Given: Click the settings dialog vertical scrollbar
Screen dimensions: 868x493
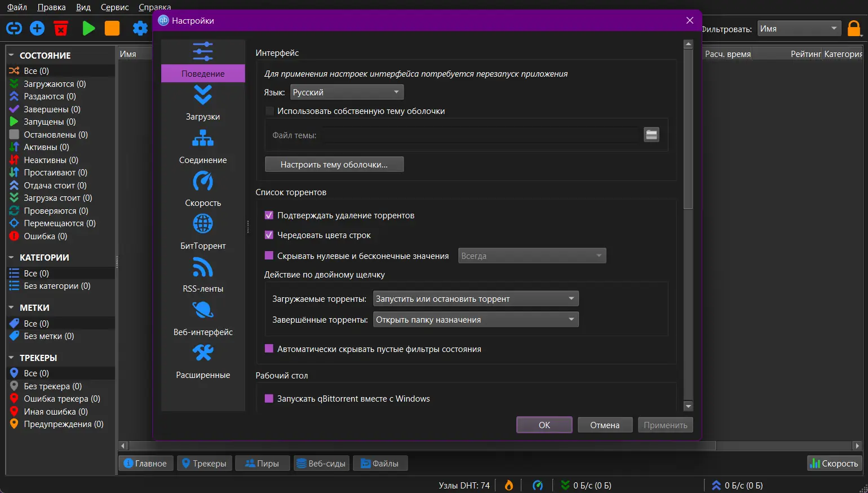Looking at the screenshot, I should (x=688, y=226).
